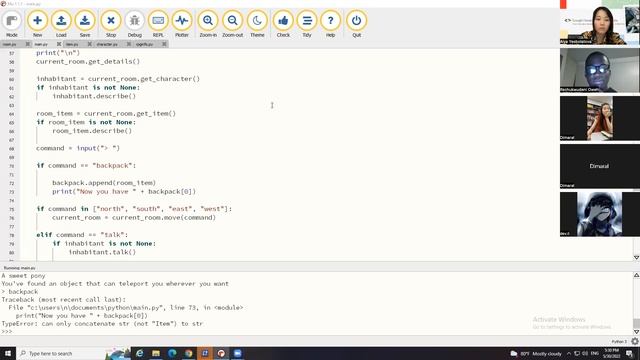Close the character.py tab
The height and width of the screenshot is (360, 640).
point(129,44)
